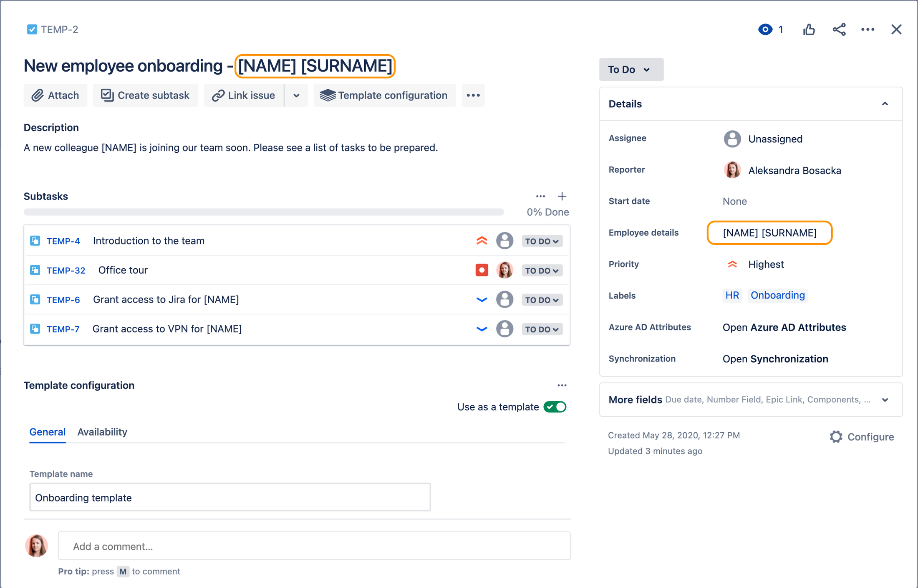Open Azure AD Attributes link
The image size is (918, 588).
(x=784, y=327)
